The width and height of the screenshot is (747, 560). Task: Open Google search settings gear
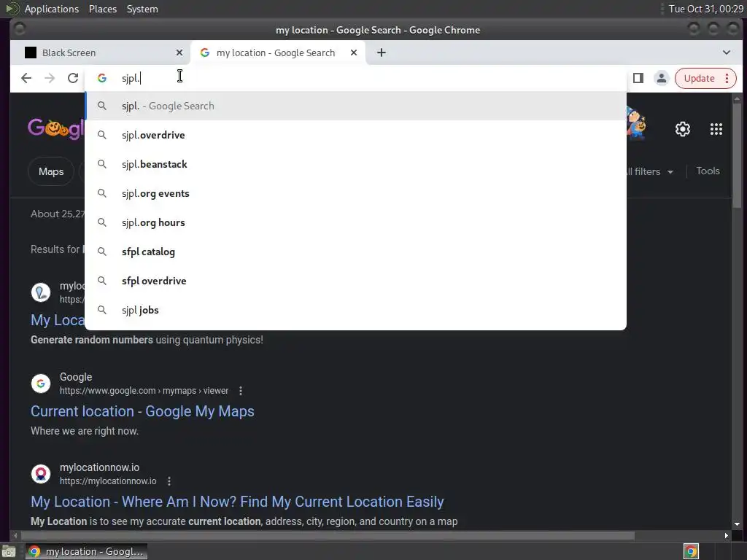pos(682,129)
